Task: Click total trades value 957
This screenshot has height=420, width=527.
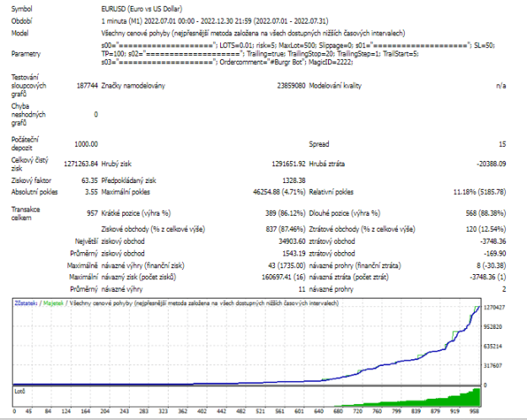Action: point(92,213)
